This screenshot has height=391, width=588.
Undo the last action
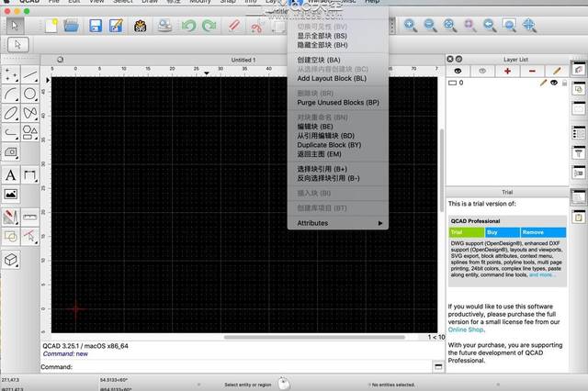(188, 26)
